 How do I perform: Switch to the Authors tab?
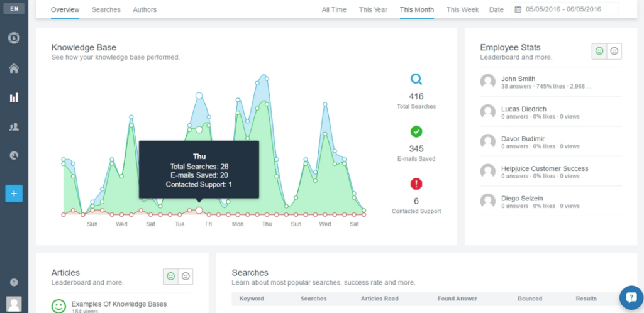click(x=145, y=9)
